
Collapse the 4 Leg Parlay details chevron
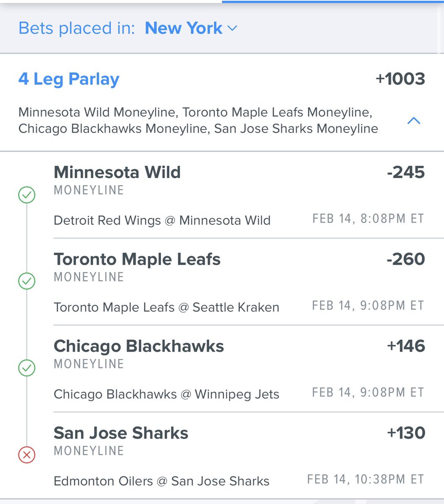(414, 121)
